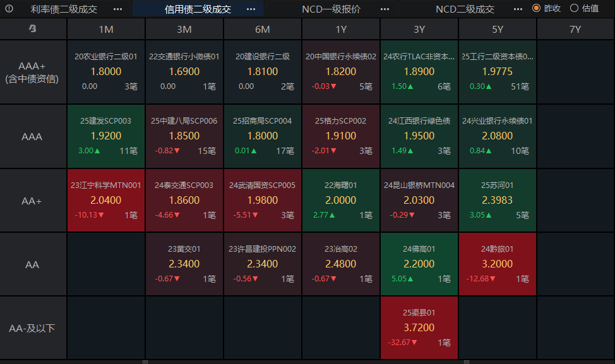615x364 pixels.
Task: Open the 25建发SCP003 cell
Action: coord(106,136)
